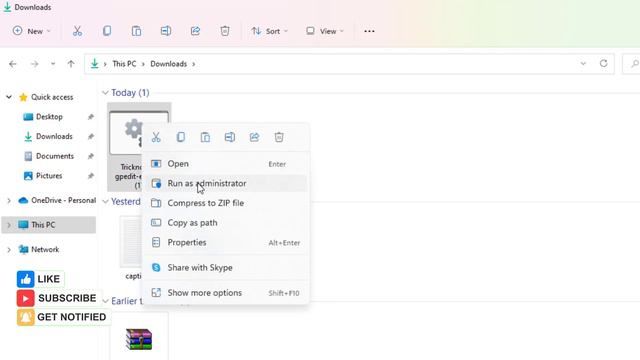Refresh the Downloads folder view

click(x=604, y=64)
